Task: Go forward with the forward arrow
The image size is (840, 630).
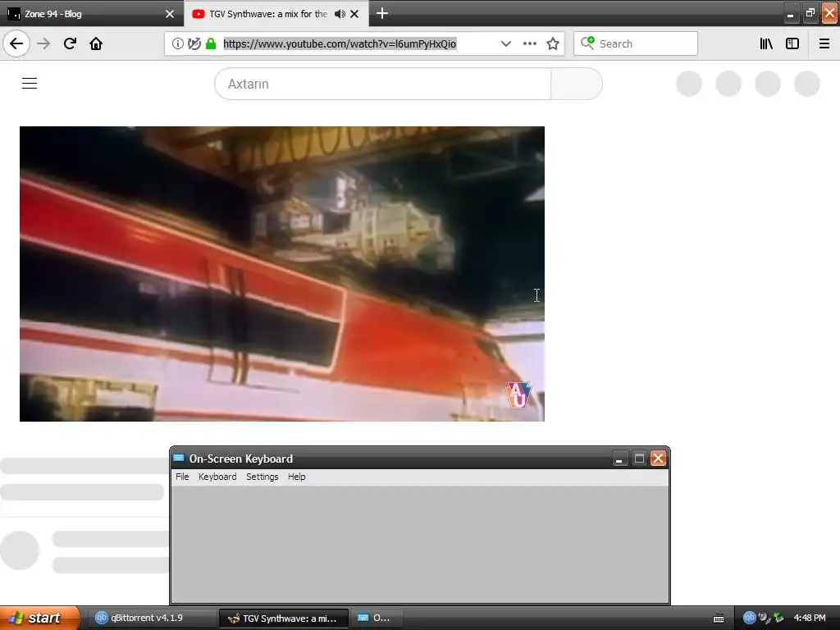Action: tap(44, 43)
